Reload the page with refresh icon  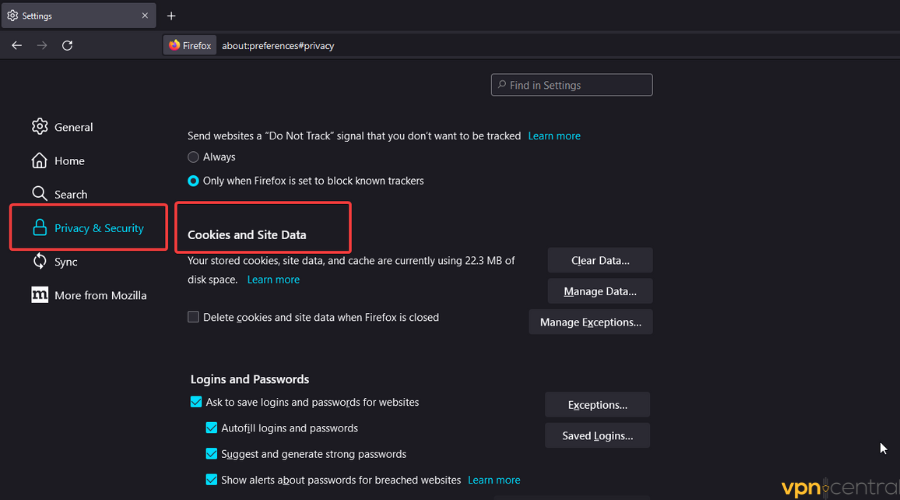click(67, 45)
